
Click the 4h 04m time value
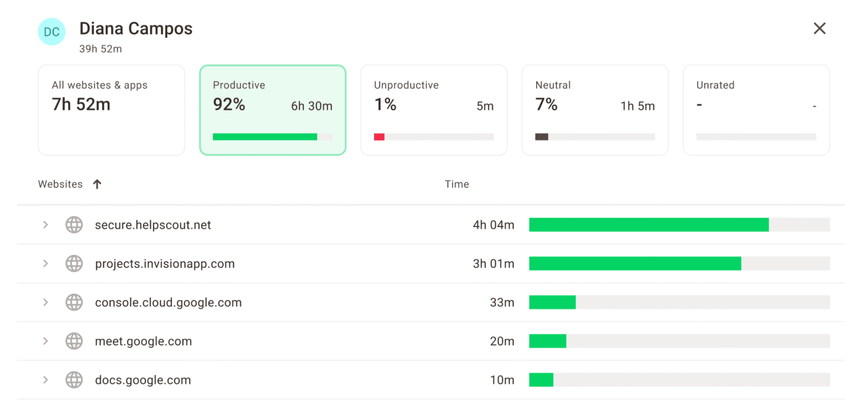[x=494, y=225]
